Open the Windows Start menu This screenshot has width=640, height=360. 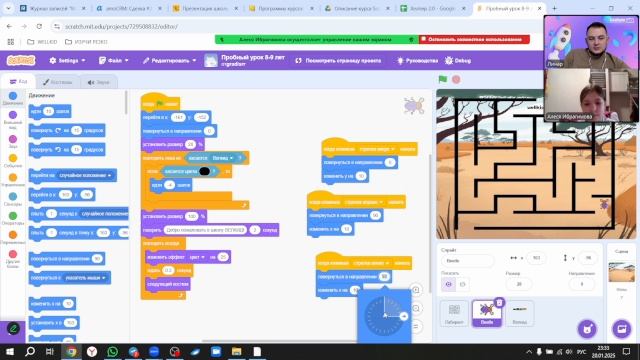point(10,351)
